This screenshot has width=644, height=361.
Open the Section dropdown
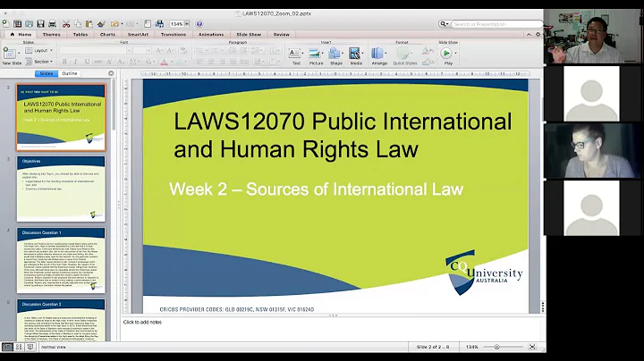click(38, 62)
